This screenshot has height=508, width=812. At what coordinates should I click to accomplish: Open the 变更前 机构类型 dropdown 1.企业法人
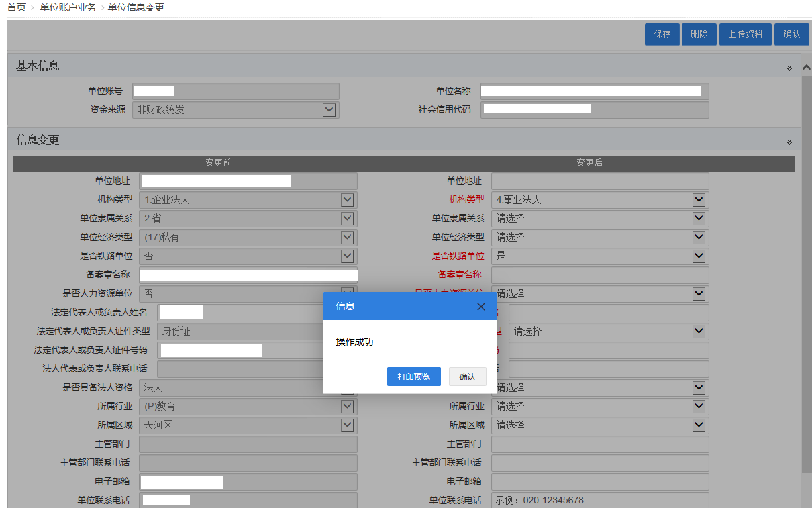click(x=347, y=200)
